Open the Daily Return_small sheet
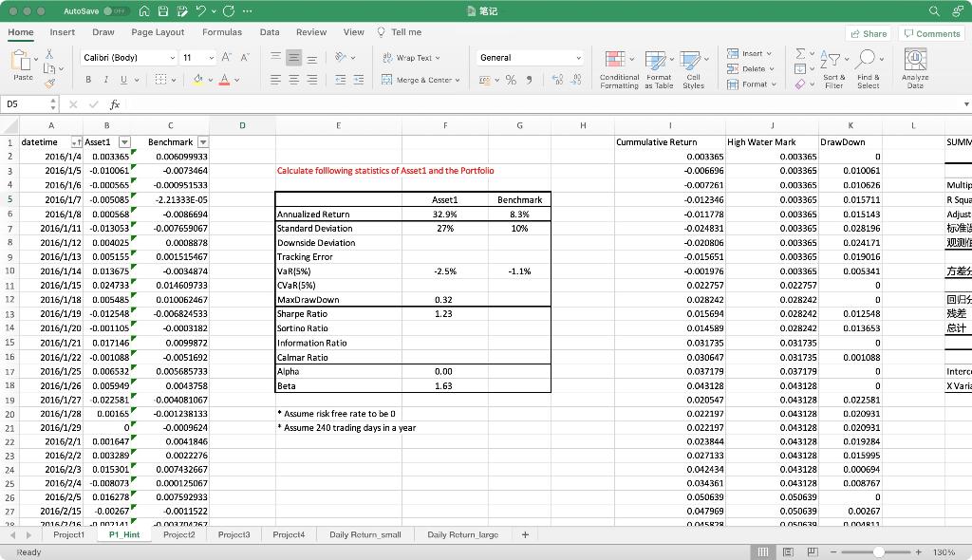Viewport: 972px width, 560px height. point(365,534)
